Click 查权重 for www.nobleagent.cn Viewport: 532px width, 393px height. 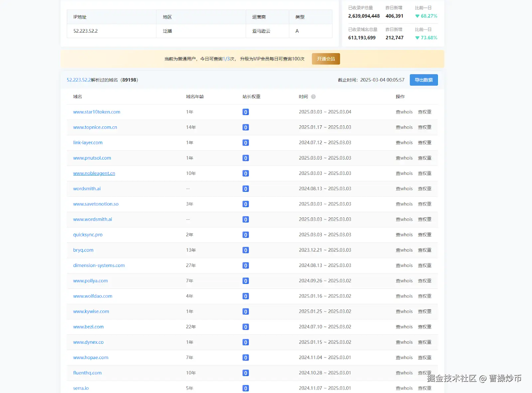(425, 173)
